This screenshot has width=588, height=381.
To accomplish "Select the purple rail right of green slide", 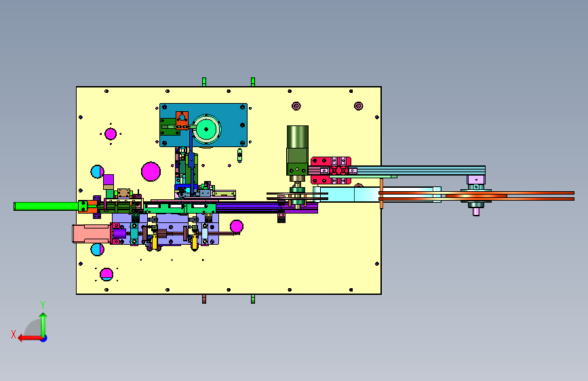I will (x=267, y=207).
